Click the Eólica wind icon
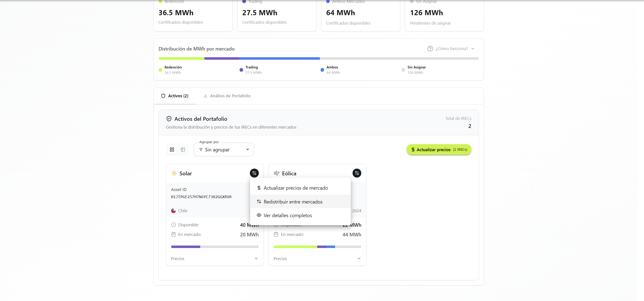This screenshot has height=301, width=644. [x=276, y=173]
